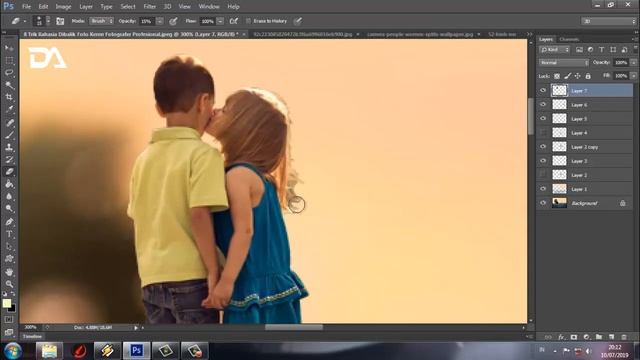Open the File menu
This screenshot has width=640, height=360.
26,7
